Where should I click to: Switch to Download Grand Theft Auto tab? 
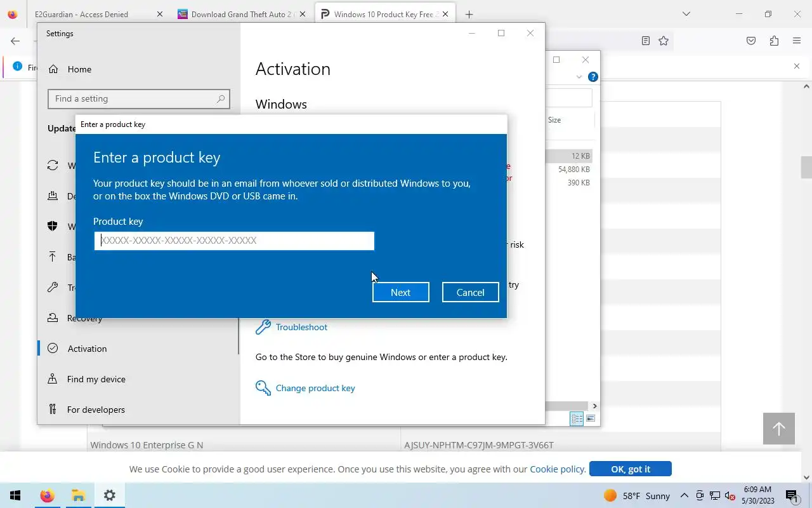tap(242, 14)
